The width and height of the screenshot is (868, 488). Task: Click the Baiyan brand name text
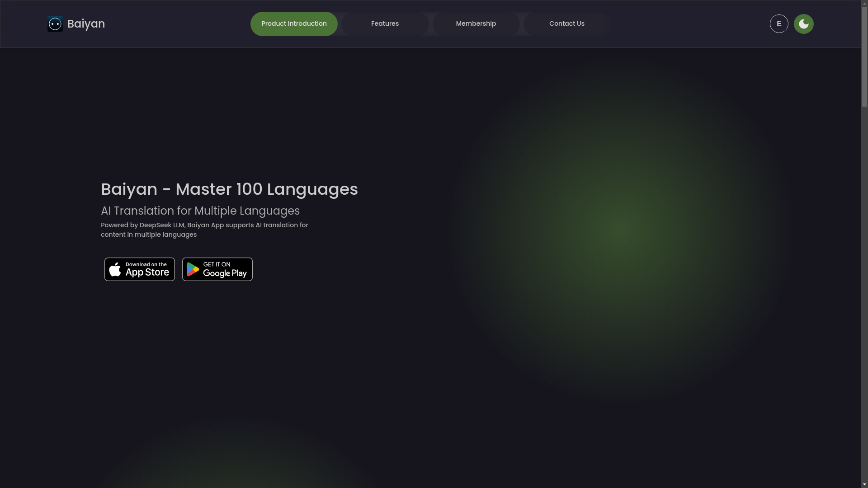click(86, 24)
